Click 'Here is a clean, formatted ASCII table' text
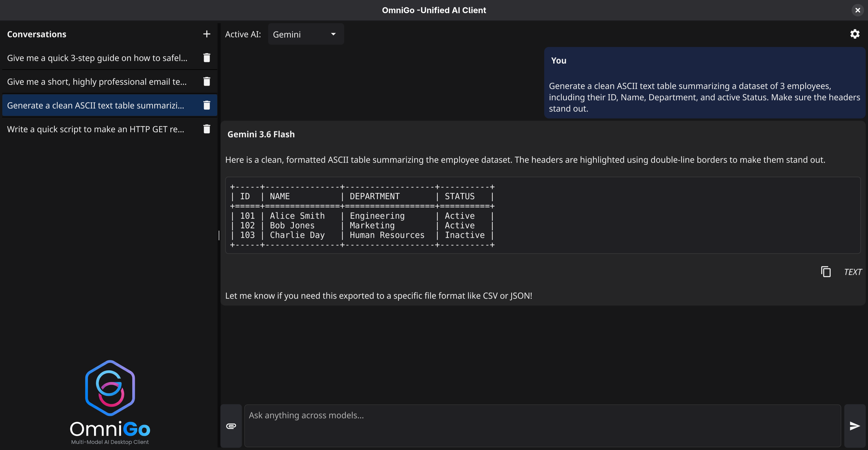This screenshot has height=450, width=868. 525,160
